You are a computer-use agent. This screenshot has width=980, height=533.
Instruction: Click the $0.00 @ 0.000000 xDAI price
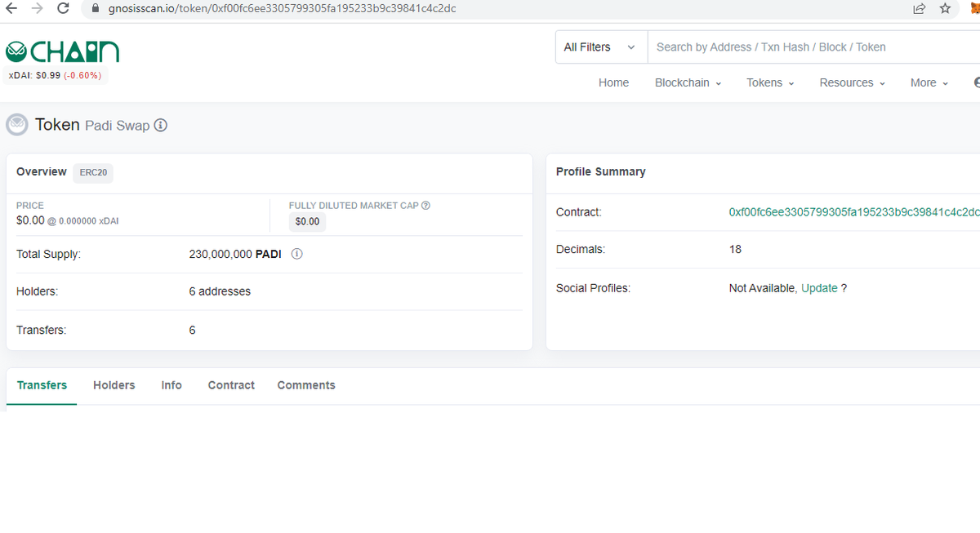click(68, 220)
